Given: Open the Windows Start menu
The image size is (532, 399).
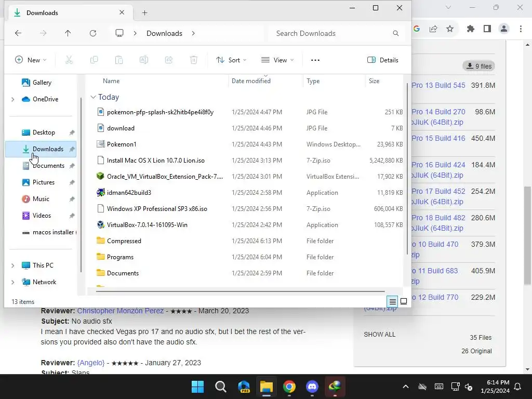Looking at the screenshot, I should [197, 387].
